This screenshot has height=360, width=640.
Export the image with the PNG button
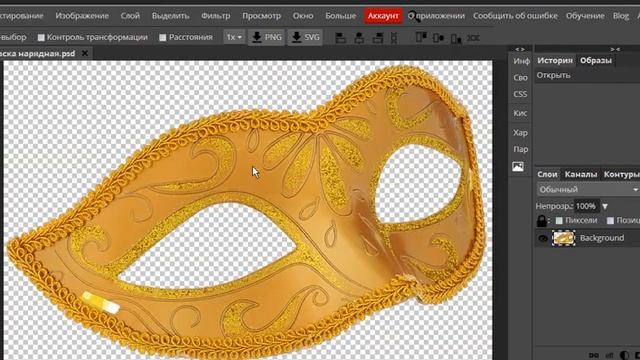click(x=266, y=37)
